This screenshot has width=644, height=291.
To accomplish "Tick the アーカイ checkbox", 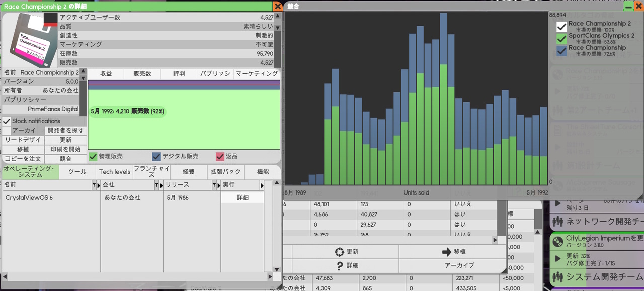I will coord(7,131).
